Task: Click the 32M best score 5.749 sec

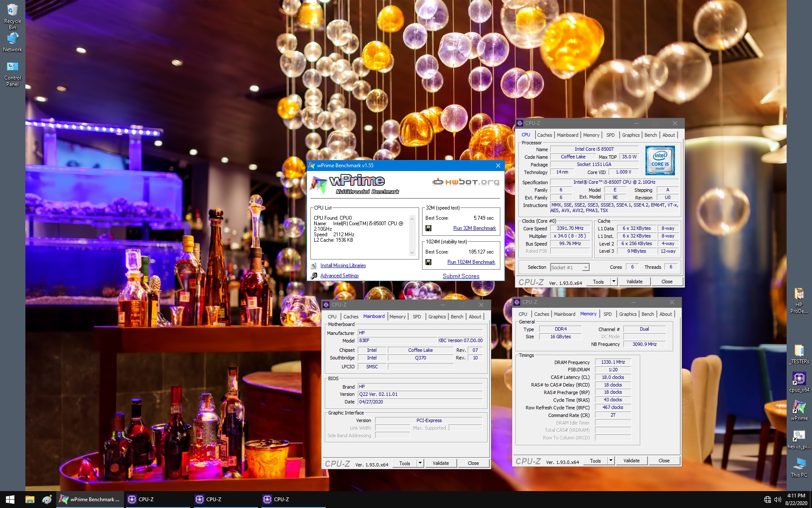Action: [483, 218]
